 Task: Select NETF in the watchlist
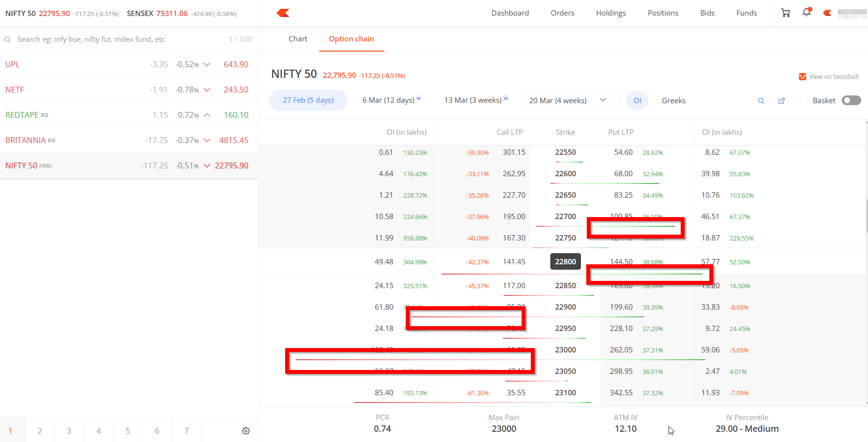pos(129,90)
